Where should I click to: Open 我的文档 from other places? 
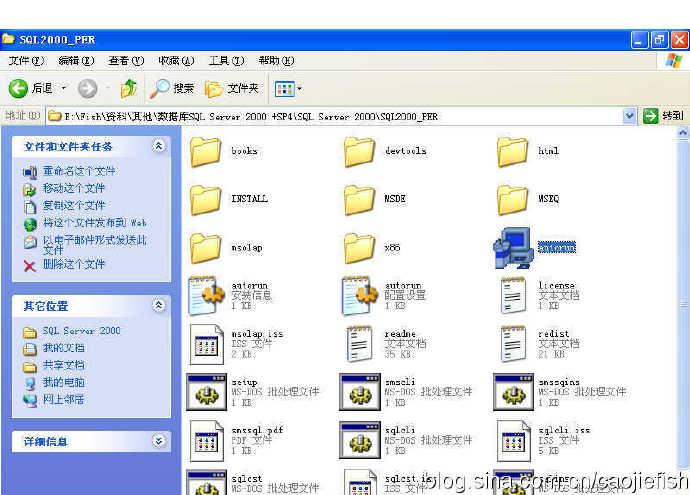click(x=63, y=348)
